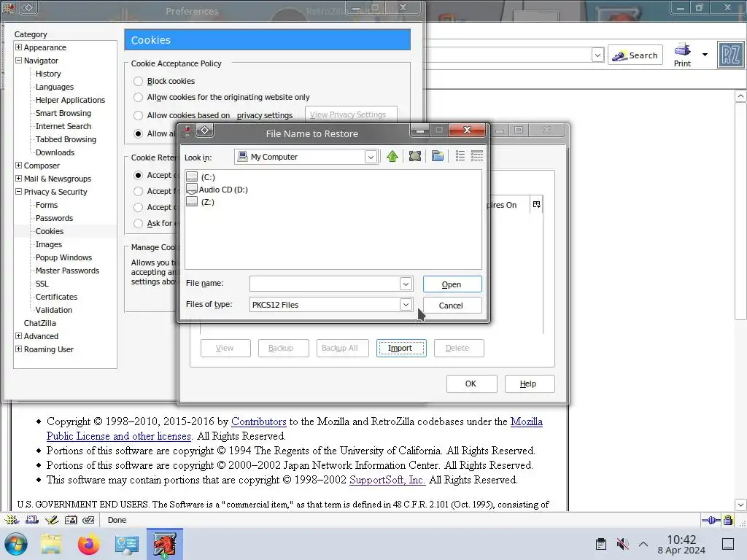Click the File name input field
Screen dimensions: 747x560
pyautogui.click(x=325, y=284)
